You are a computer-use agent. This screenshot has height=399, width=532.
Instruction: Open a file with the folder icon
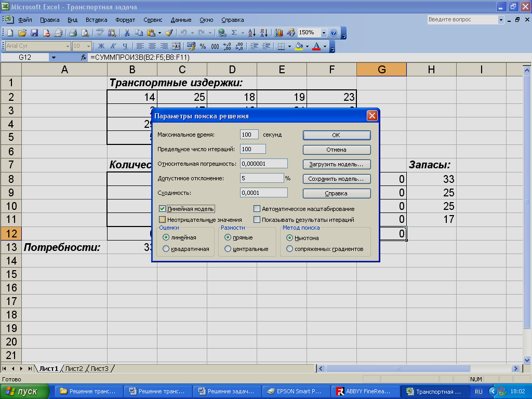22,33
